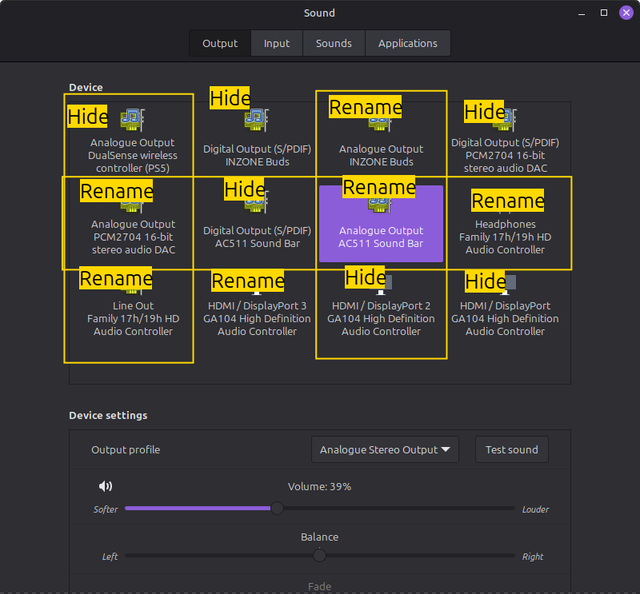640x594 pixels.
Task: Click the Output profile label
Action: (x=126, y=449)
